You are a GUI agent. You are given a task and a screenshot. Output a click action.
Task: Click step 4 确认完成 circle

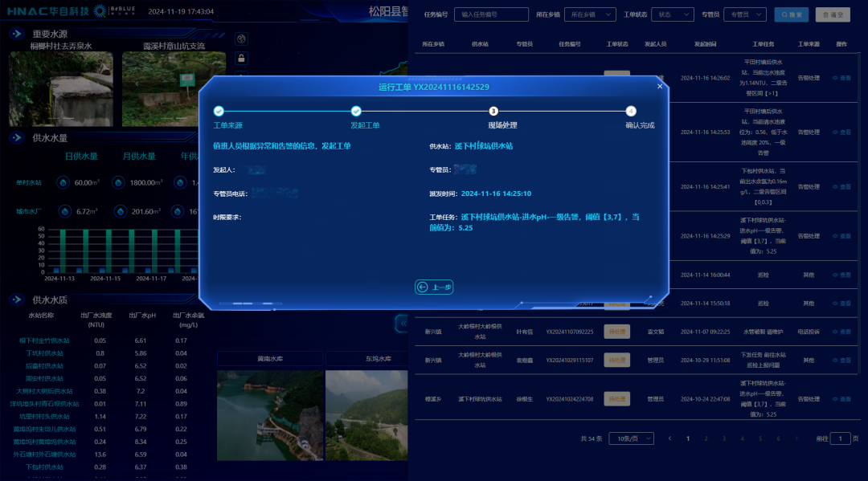631,112
